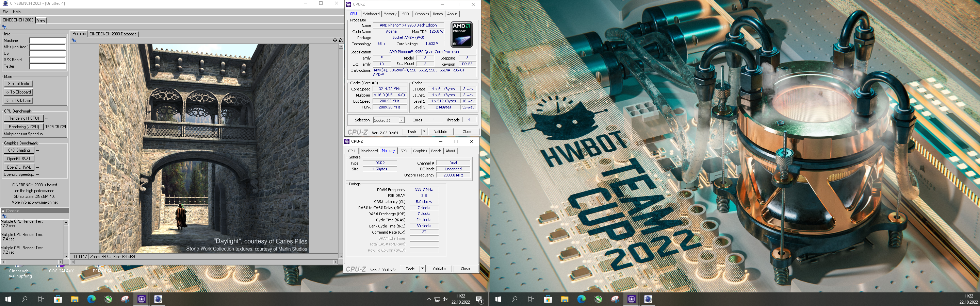Screen dimensions: 980x306
Task: Click the AMD Phenom logo in CPU-Z
Action: click(461, 34)
